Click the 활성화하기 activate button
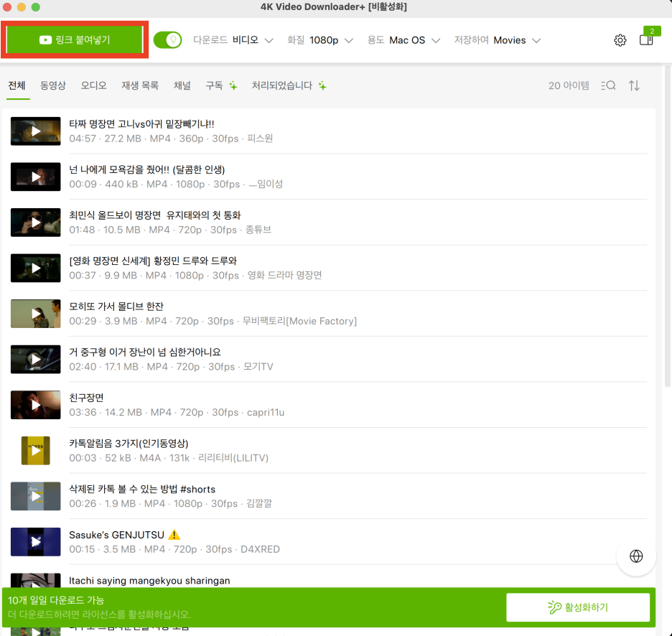The width and height of the screenshot is (672, 636). point(578,607)
